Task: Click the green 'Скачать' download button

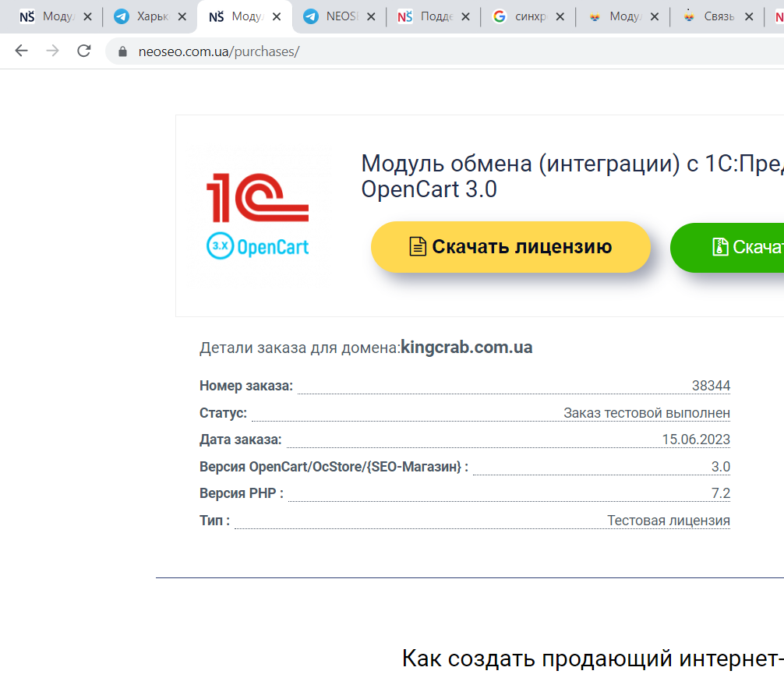Action: 728,248
